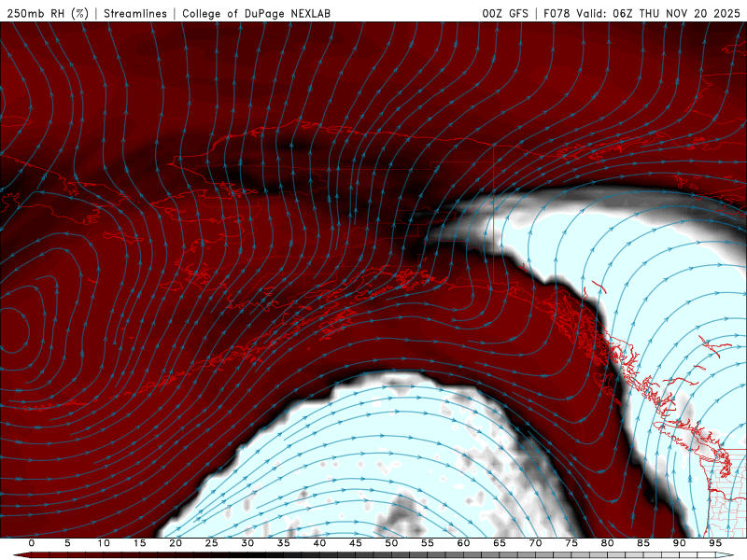The image size is (747, 560).
Task: Click the "F078" forecast hour text
Action: pyautogui.click(x=557, y=13)
